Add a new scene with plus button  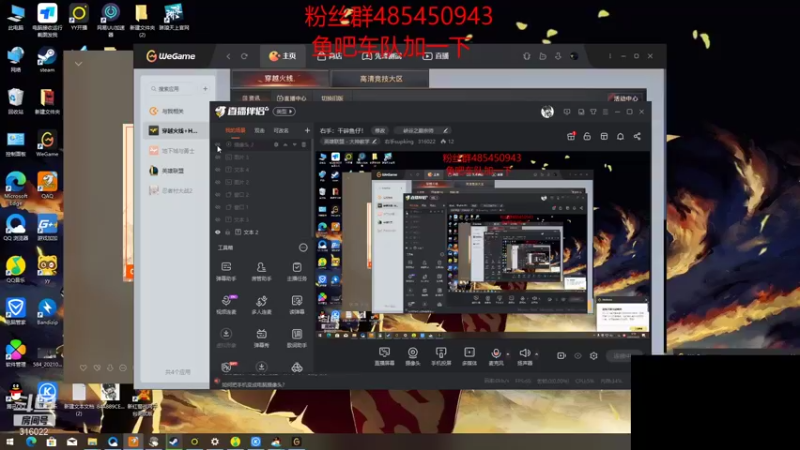(x=307, y=131)
